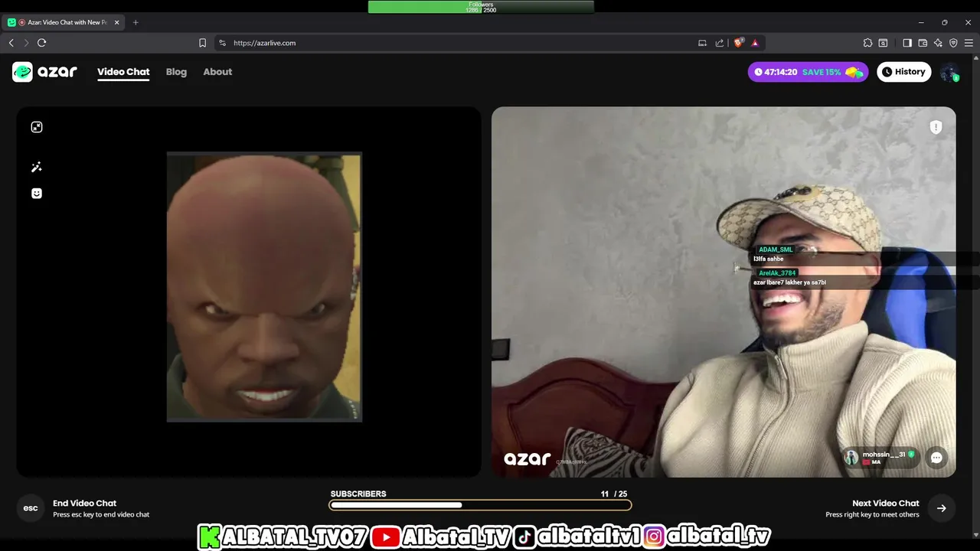Bookmark this page with the bookmark icon
This screenshot has height=551, width=980.
[x=202, y=43]
